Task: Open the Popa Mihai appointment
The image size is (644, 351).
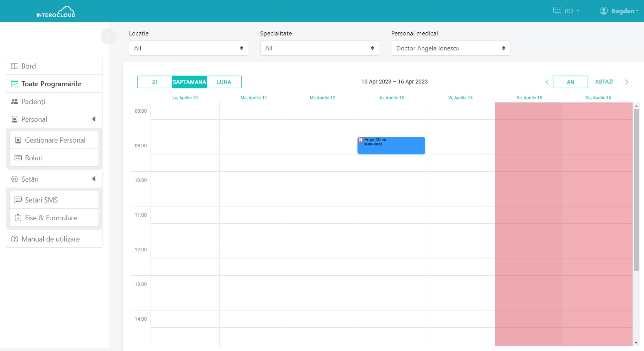Action: click(391, 146)
